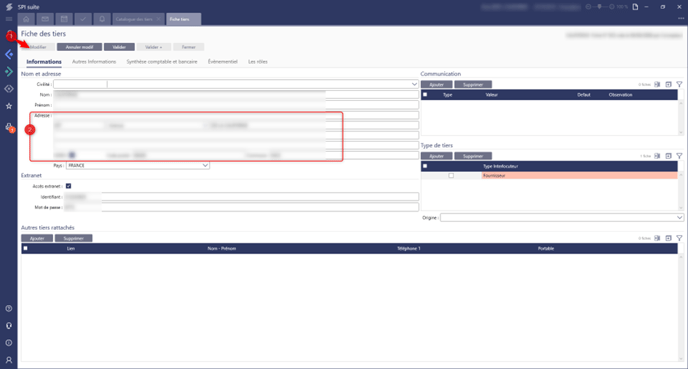
Task: Click the filter icon in Type de tiers
Action: (679, 156)
